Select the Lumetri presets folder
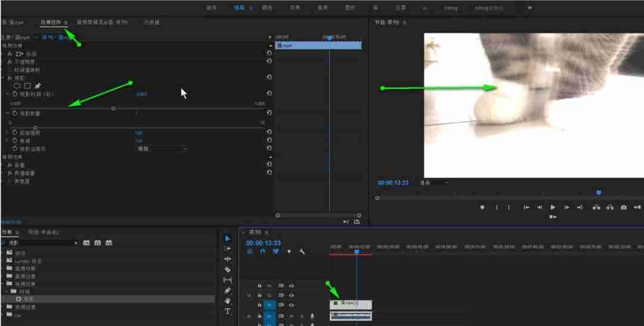Screen dimensions: 644x326 pyautogui.click(x=28, y=260)
